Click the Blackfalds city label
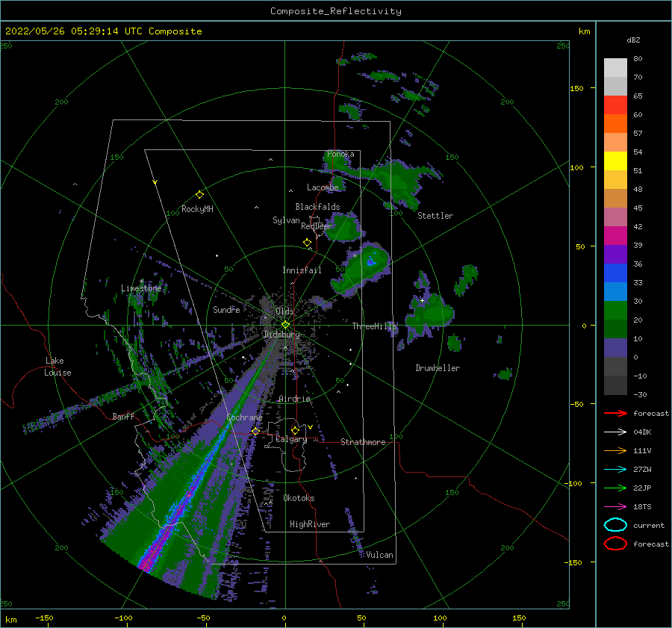This screenshot has height=628, width=672. [x=317, y=207]
